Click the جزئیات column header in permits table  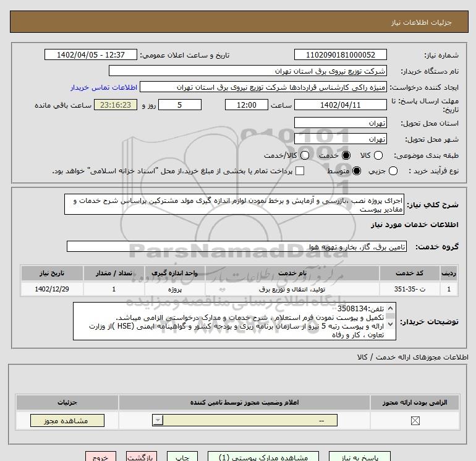coord(67,402)
